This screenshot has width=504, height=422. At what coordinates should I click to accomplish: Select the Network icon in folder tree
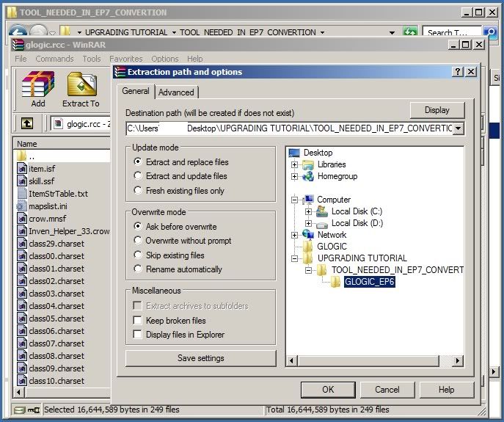(308, 235)
